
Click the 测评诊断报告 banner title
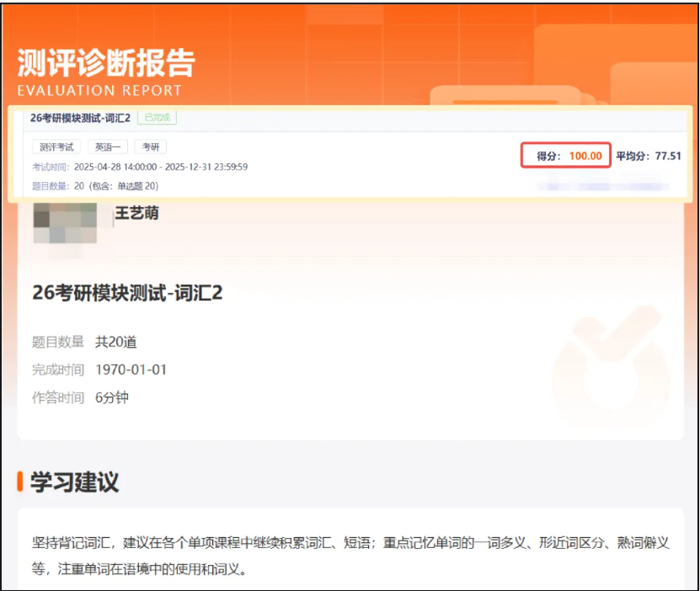coord(106,63)
